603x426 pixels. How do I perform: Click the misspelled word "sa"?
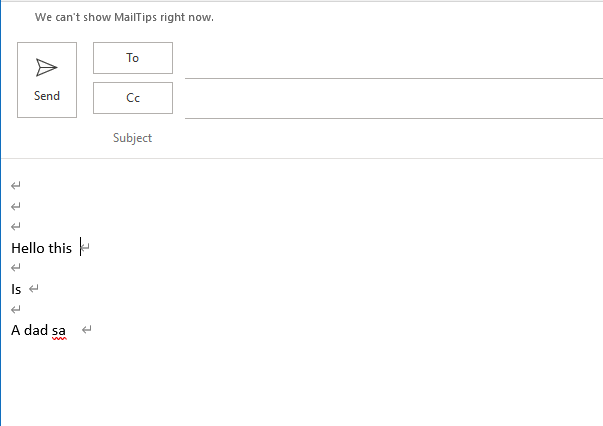[59, 330]
